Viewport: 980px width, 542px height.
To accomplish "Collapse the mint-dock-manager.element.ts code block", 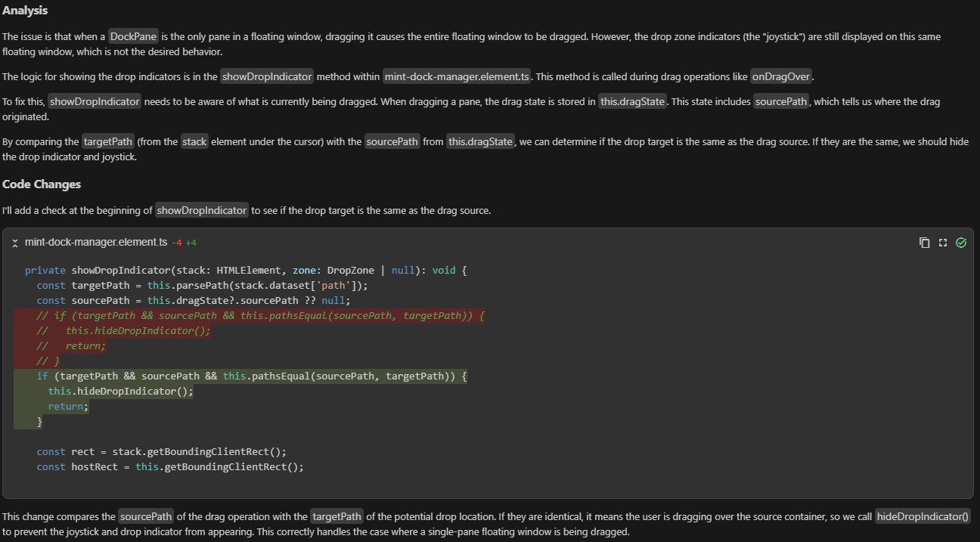I will [x=15, y=243].
